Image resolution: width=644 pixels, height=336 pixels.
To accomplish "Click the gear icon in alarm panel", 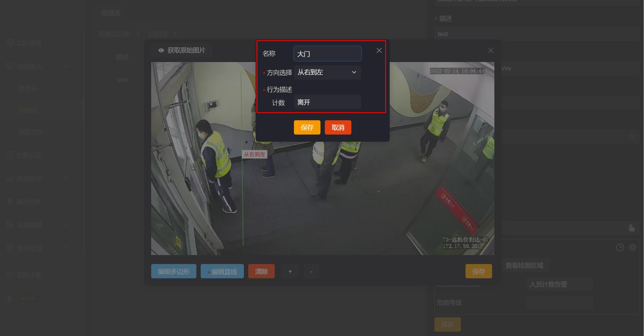I will click(x=633, y=247).
